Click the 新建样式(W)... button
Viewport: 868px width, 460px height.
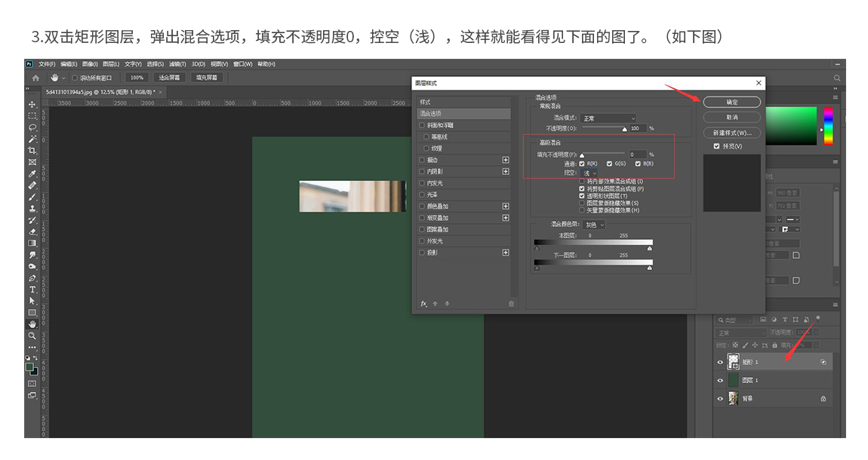pyautogui.click(x=731, y=133)
